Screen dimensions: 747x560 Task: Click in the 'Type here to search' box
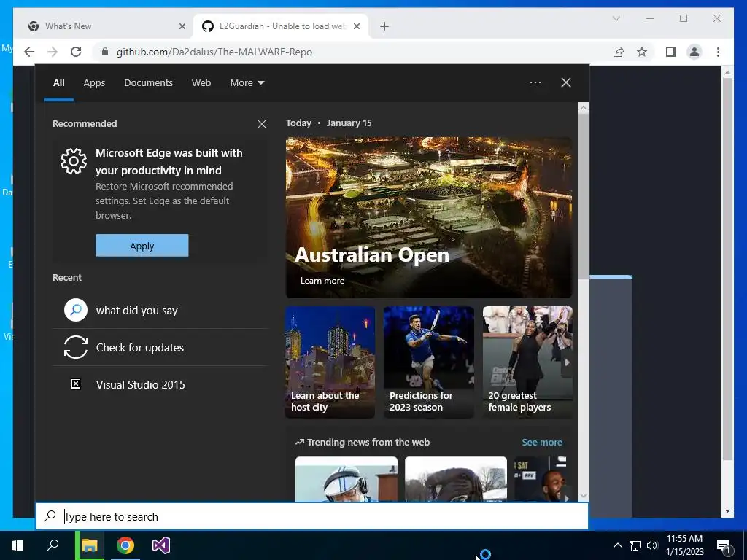312,516
